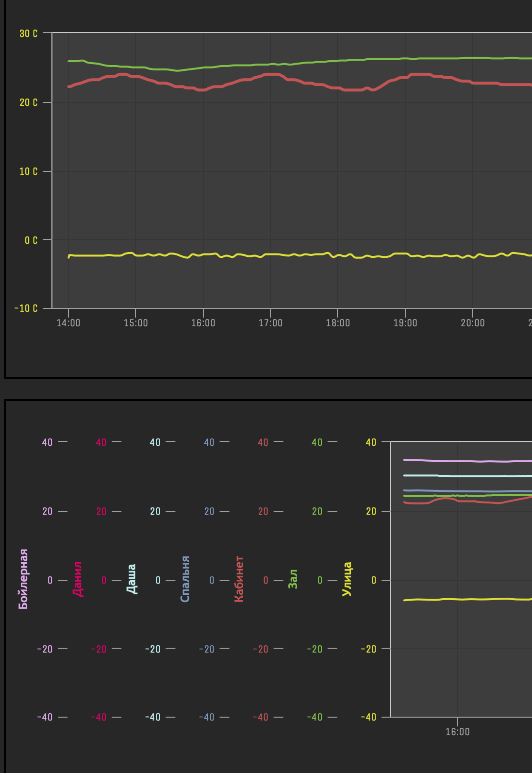Click the Спальня axis title
The image size is (532, 773).
tap(185, 579)
